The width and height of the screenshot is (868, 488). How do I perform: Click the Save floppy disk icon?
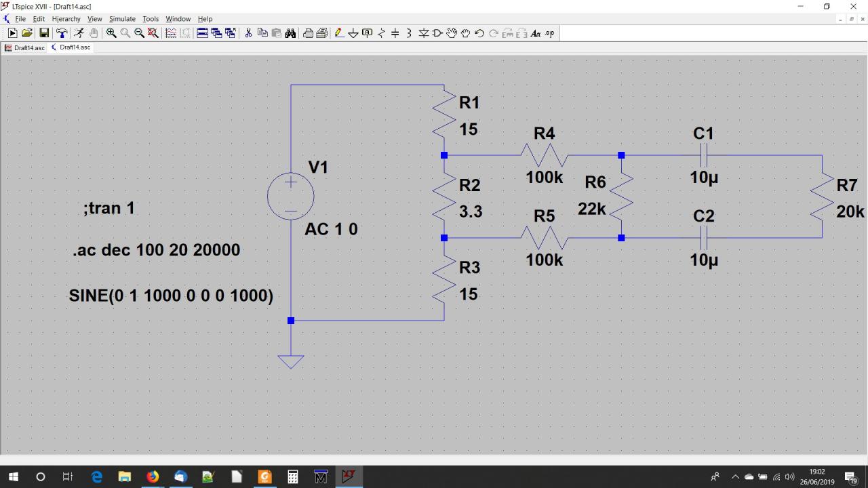(x=44, y=33)
